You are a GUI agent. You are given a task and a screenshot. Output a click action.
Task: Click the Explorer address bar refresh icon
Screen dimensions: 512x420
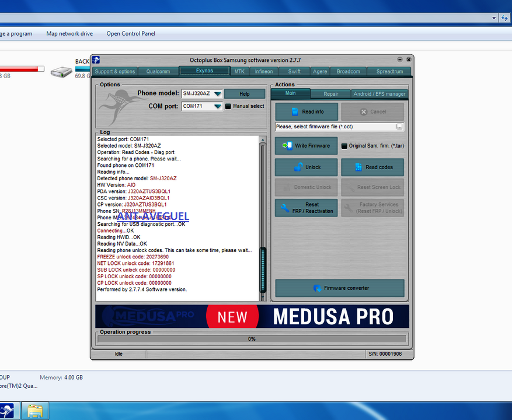click(x=504, y=18)
